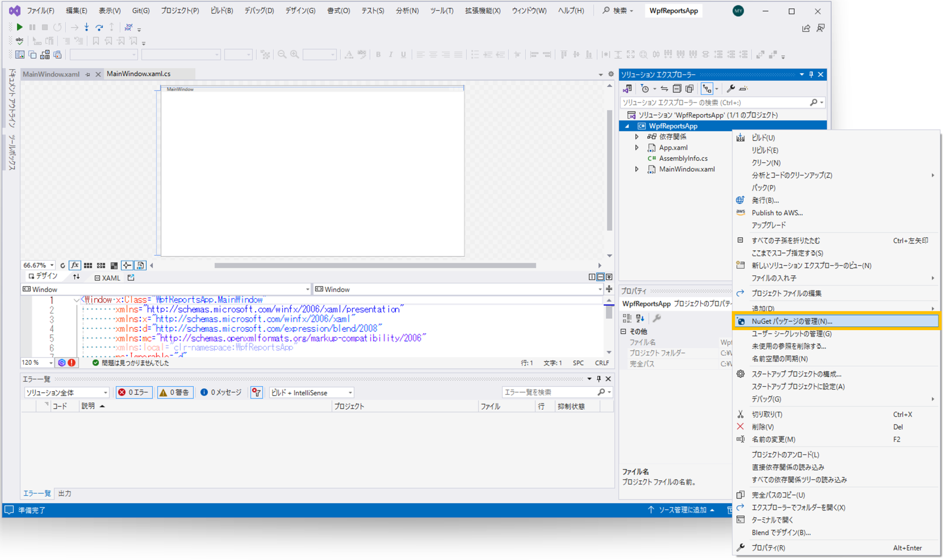The height and width of the screenshot is (560, 945).
Task: Toggle artboard background checkerboard icon
Action: pyautogui.click(x=114, y=265)
